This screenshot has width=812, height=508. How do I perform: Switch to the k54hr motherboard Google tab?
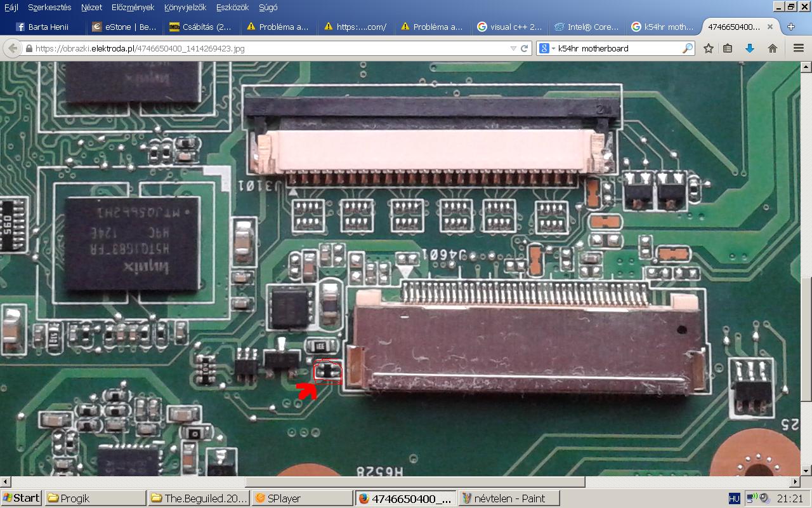[664, 27]
